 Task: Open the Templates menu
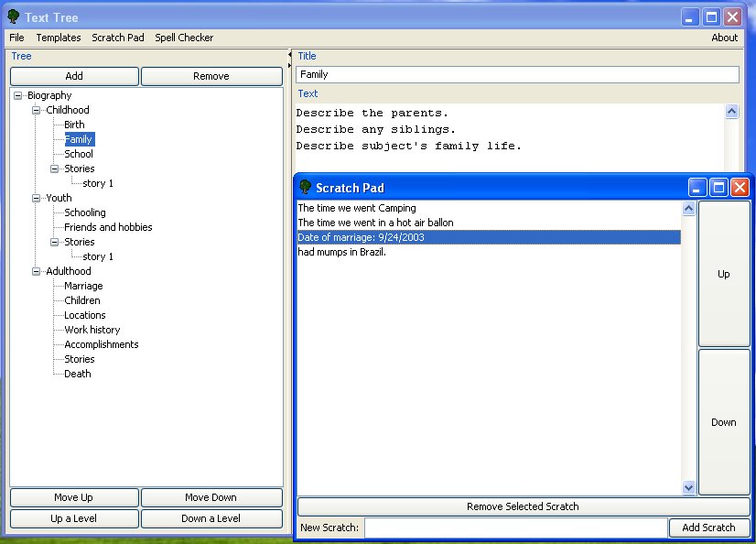point(59,38)
